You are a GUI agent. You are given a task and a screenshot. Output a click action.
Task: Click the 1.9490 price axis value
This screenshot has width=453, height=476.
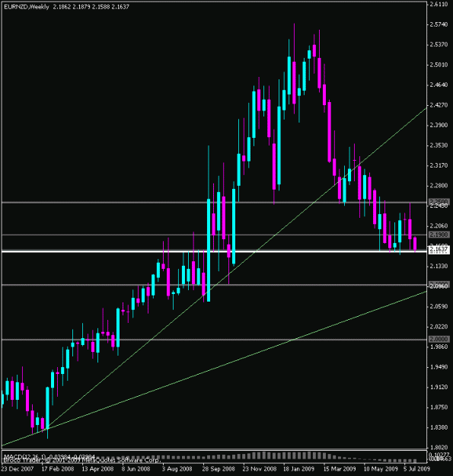(439, 367)
